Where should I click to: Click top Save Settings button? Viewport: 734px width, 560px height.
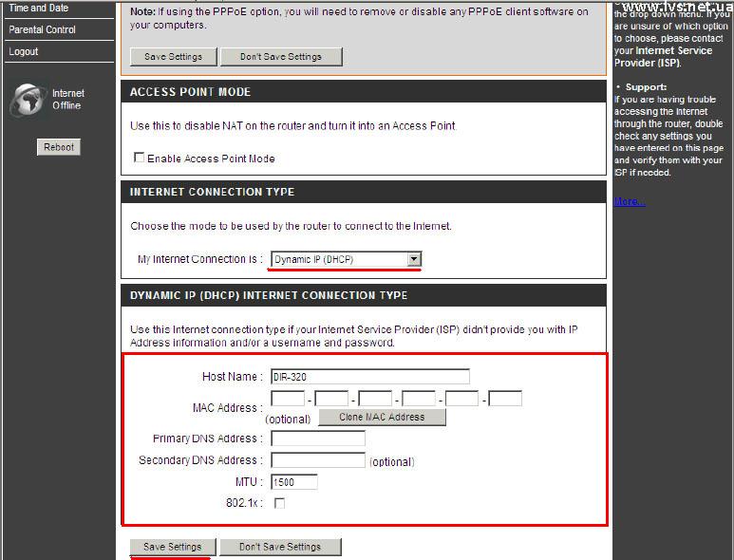[x=173, y=57]
